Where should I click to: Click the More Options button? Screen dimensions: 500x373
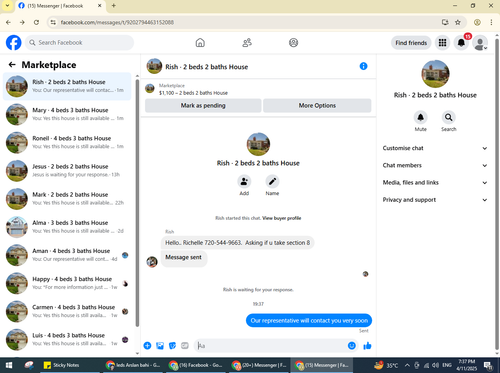[x=317, y=105]
